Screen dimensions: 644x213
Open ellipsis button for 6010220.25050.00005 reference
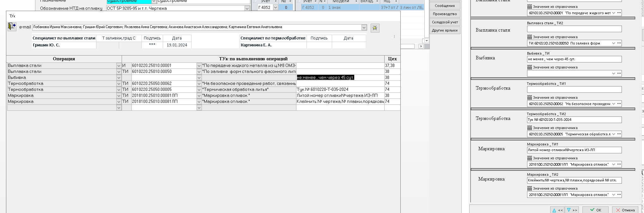(619, 134)
